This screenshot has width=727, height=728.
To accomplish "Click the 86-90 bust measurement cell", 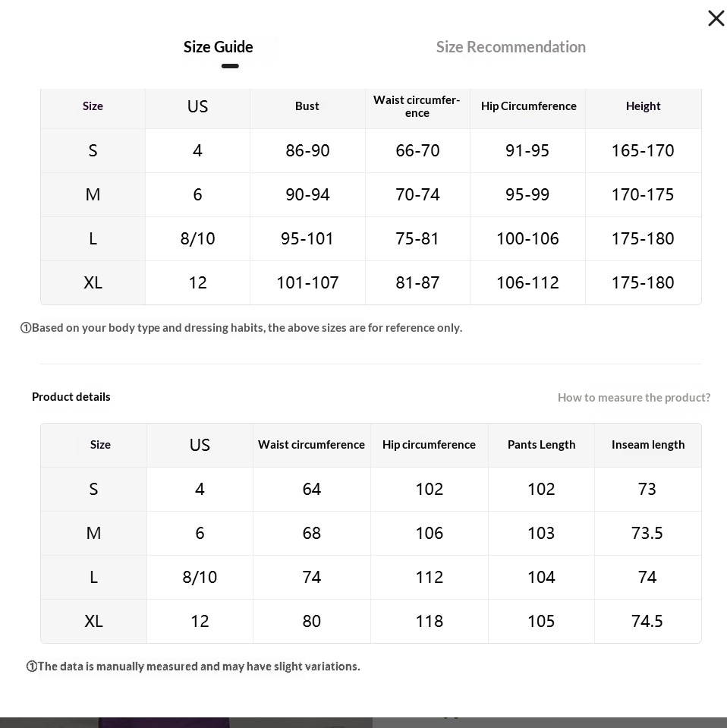I will tap(307, 151).
